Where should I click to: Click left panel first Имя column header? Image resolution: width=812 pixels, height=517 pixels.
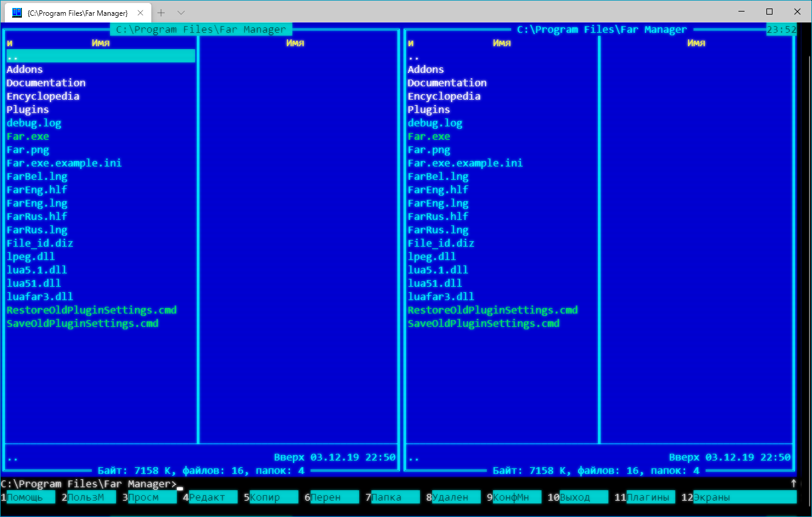(101, 43)
